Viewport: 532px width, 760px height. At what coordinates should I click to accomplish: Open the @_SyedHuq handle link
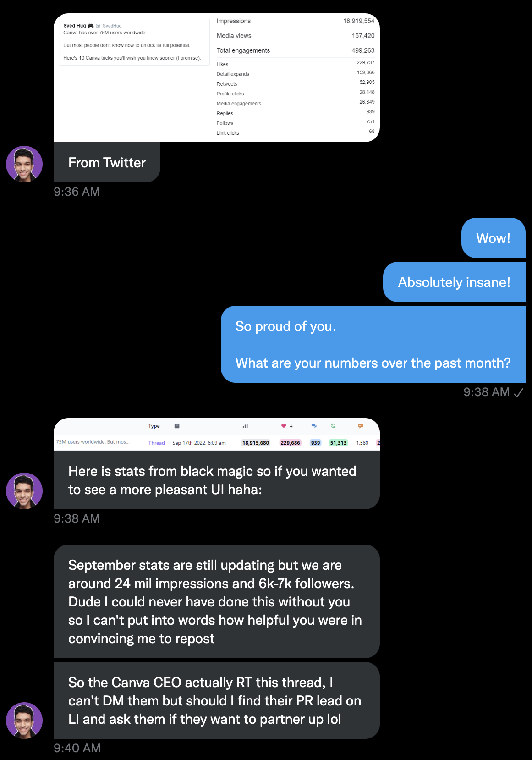tap(109, 26)
